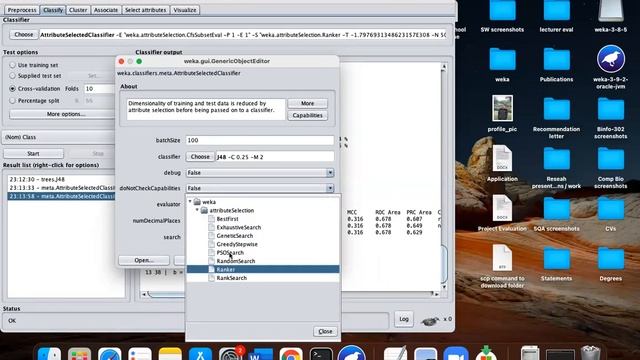Open the Log button in status bar

coord(404,319)
